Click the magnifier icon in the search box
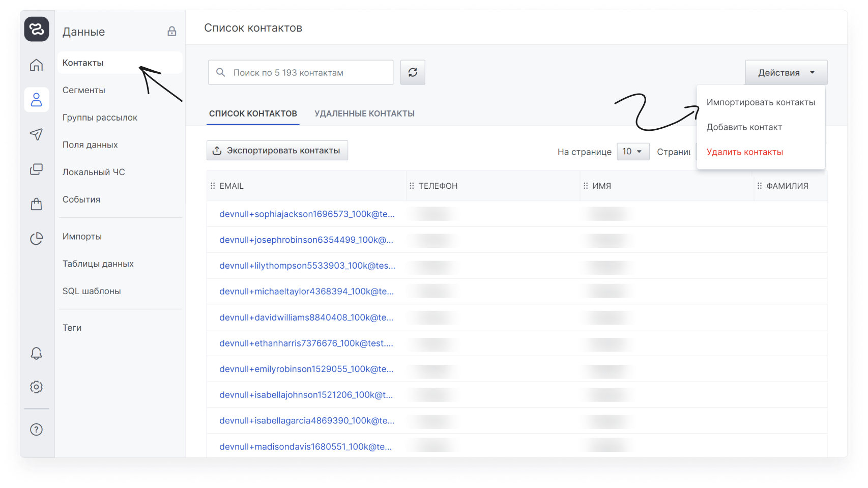 221,72
